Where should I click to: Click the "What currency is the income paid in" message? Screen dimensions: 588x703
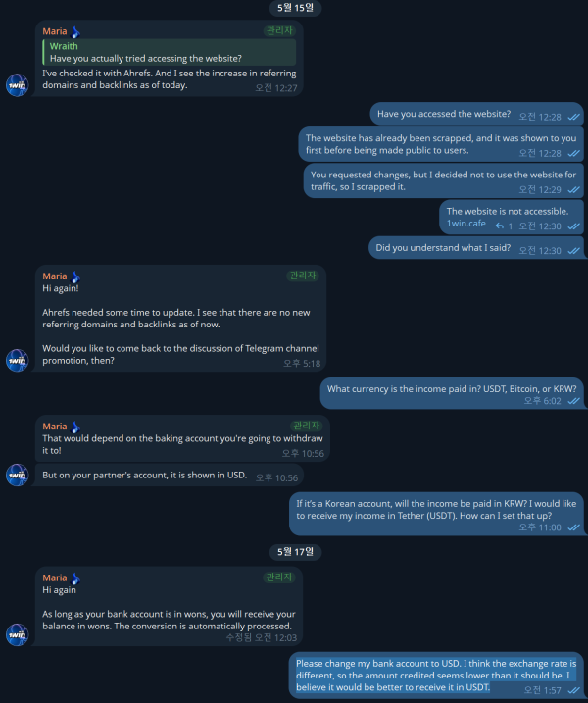click(x=452, y=393)
